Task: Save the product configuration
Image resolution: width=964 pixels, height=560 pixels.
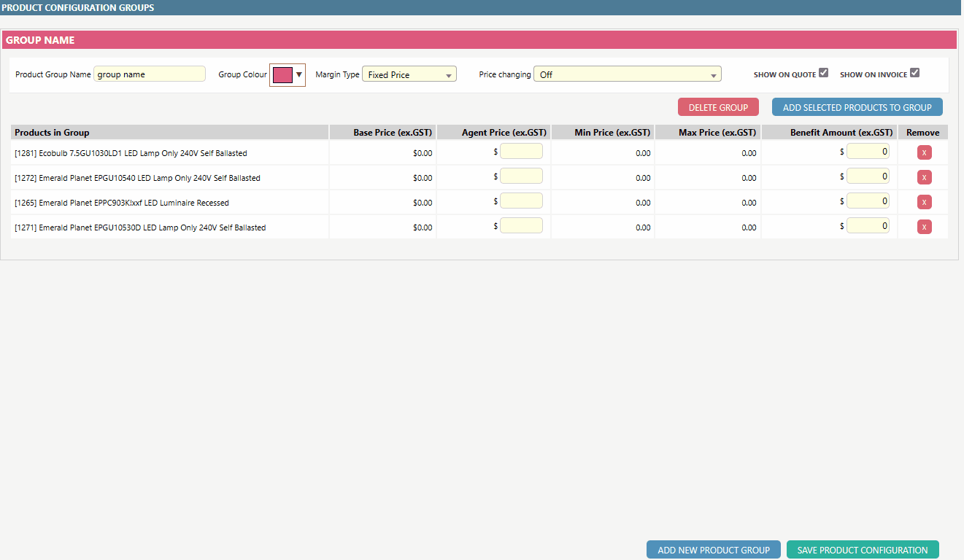Action: 862,550
